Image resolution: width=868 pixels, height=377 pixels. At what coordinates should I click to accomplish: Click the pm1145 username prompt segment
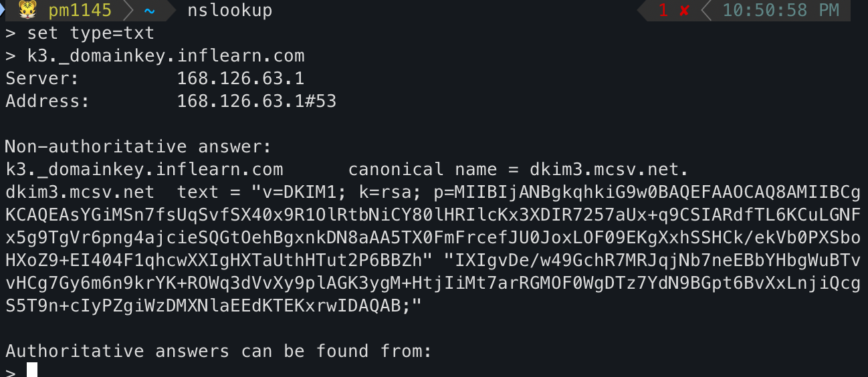80,10
